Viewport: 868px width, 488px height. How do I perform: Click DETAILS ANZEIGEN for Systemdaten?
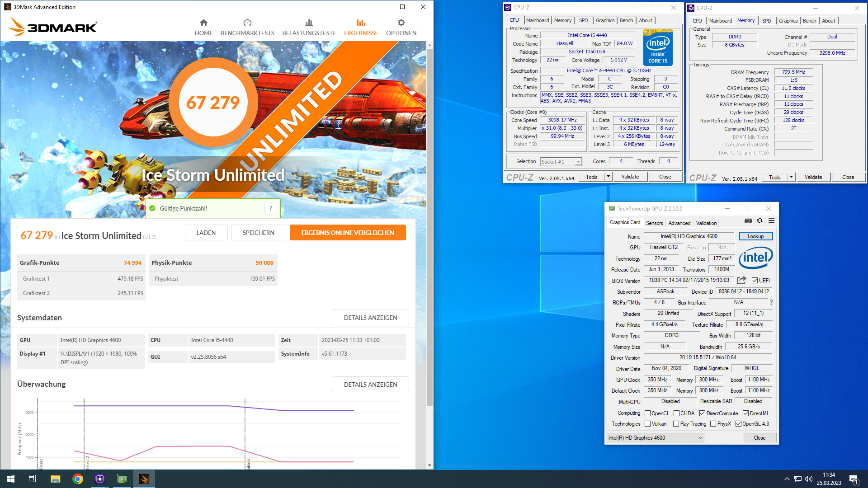coord(370,318)
